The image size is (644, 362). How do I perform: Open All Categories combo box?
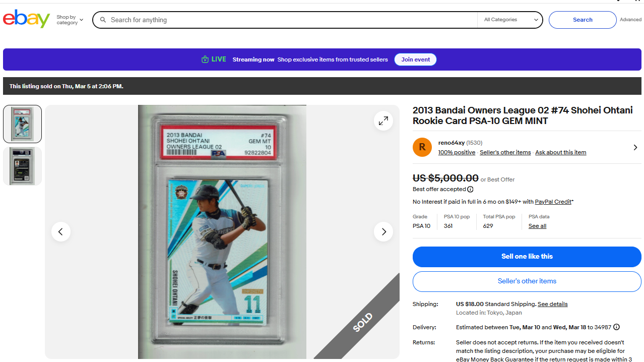510,20
